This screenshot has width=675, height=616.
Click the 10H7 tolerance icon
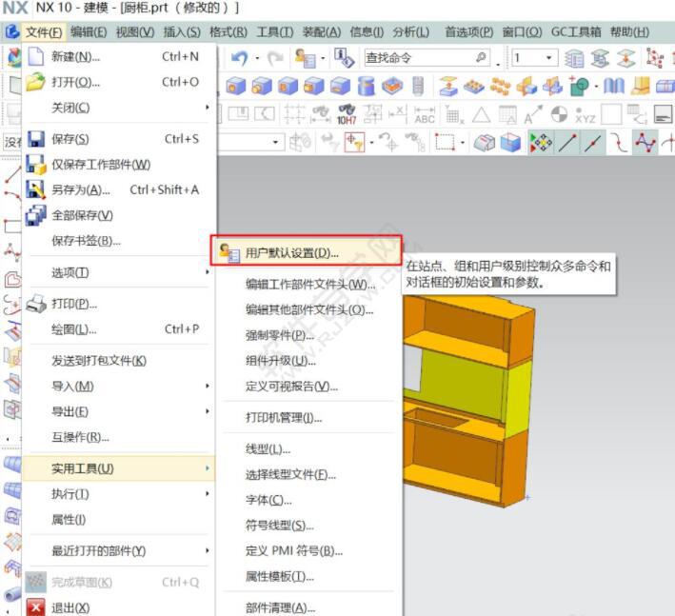tap(347, 115)
